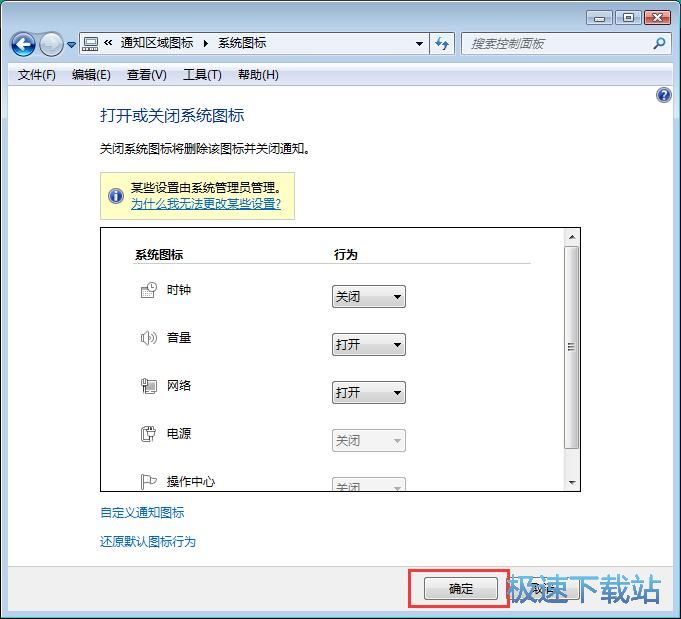Screen dimensions: 681x619
Task: Maximize the window
Action: pos(628,18)
